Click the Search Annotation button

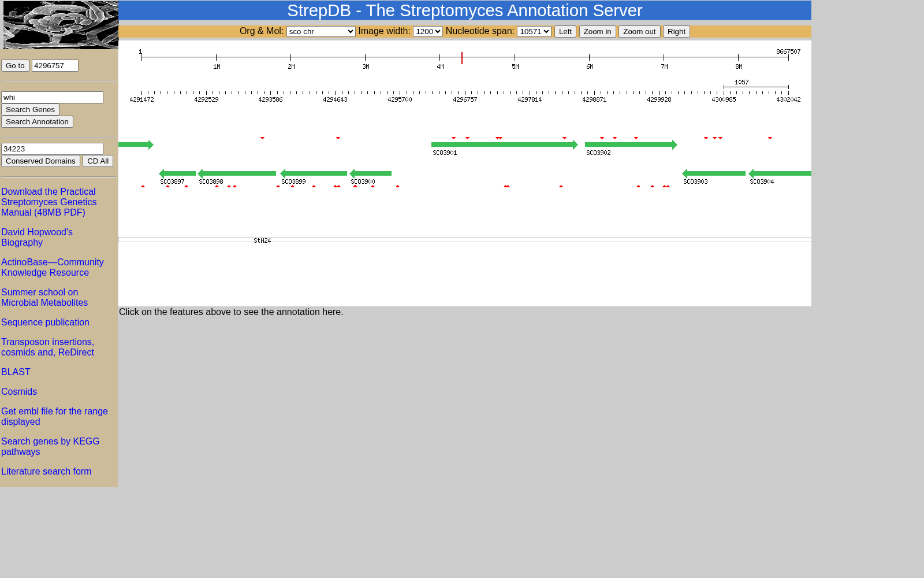(37, 121)
